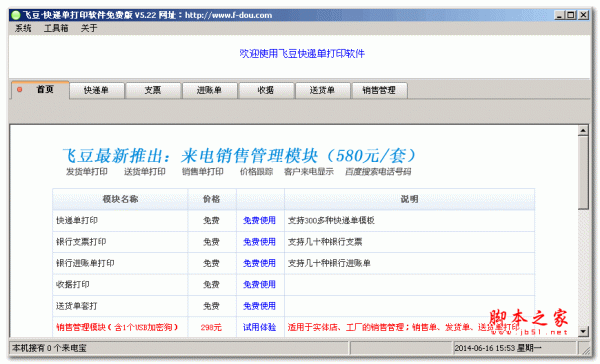Select the 银行进账单打印 row name
600x364 pixels.
coord(85,263)
